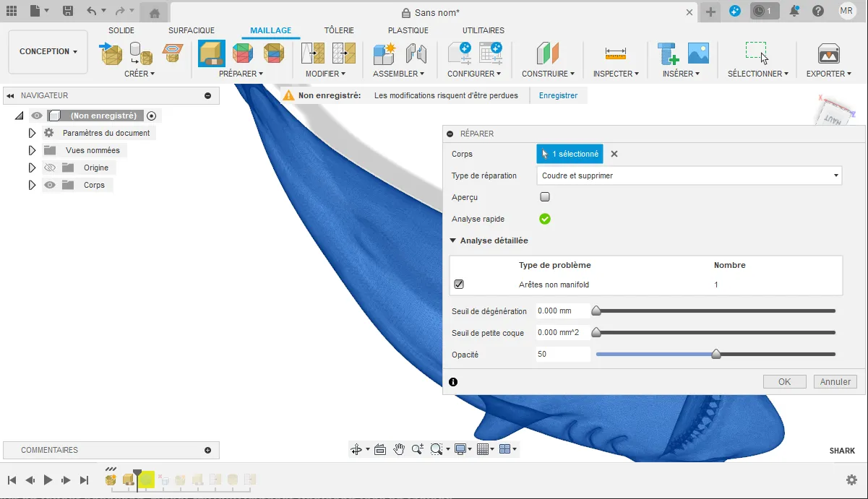868x499 pixels.
Task: Click the Insert Mesh tool icon
Action: coord(111,53)
